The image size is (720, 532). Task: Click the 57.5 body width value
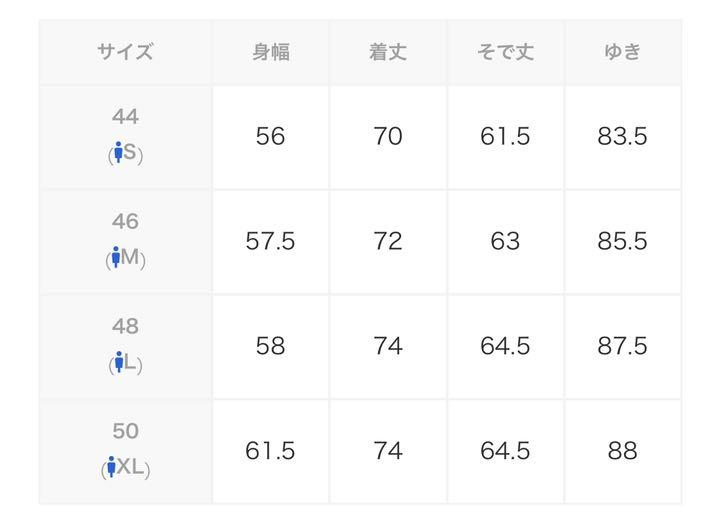click(x=270, y=241)
